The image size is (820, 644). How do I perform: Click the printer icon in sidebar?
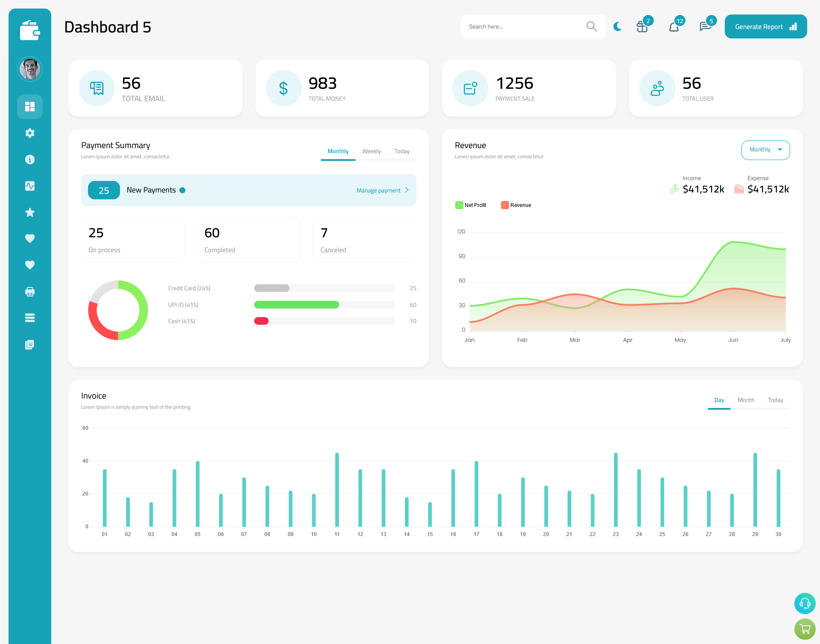[x=29, y=291]
